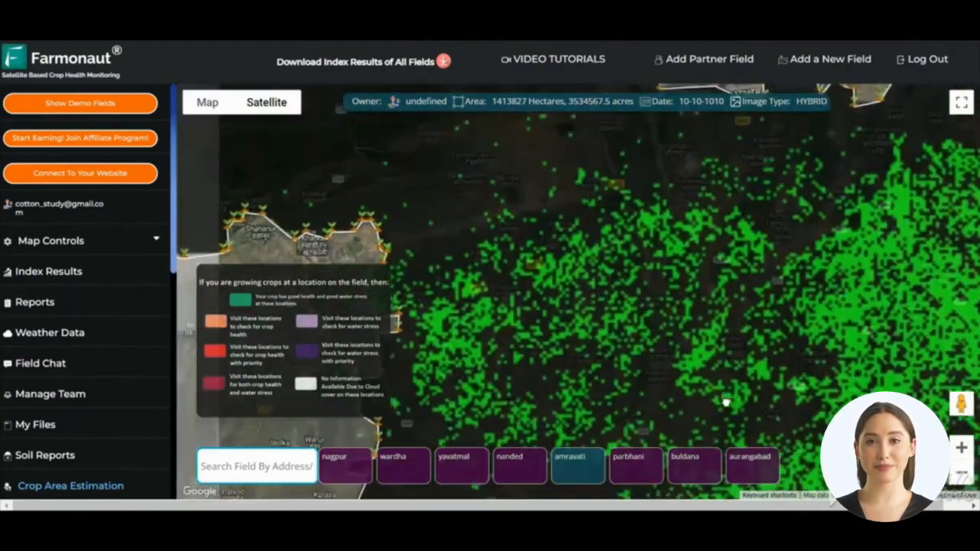Zoom in with the plus button
This screenshot has height=551, width=980.
962,448
